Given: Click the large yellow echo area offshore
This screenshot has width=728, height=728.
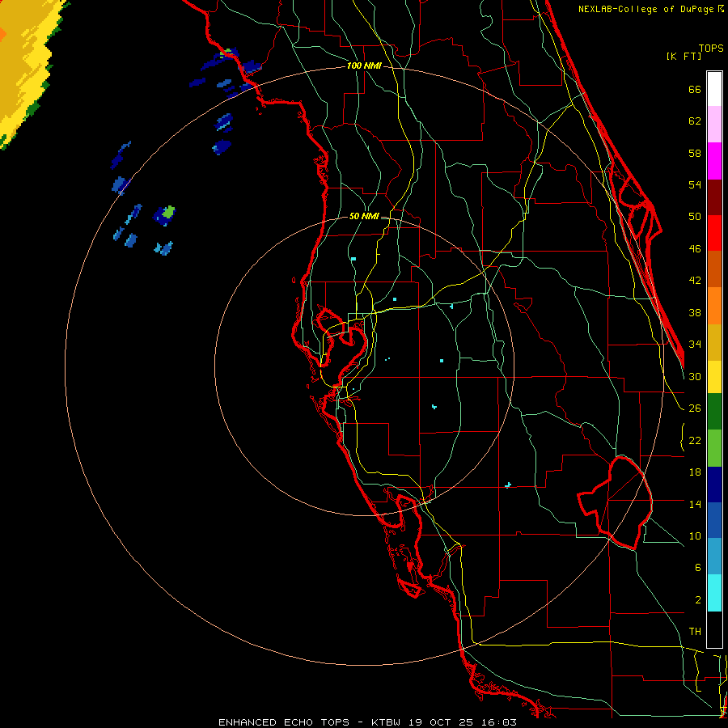Looking at the screenshot, I should click(26, 65).
